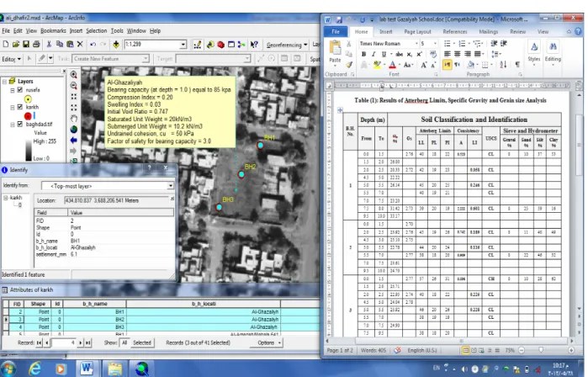This screenshot has height=377, width=588.
Task: Uncheck the karkh layer checkbox
Action: click(20, 107)
